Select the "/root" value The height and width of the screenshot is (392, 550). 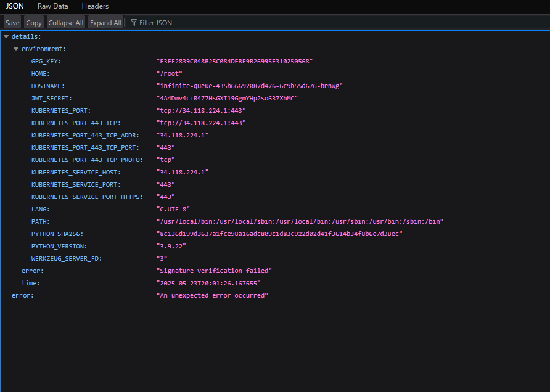click(x=170, y=73)
